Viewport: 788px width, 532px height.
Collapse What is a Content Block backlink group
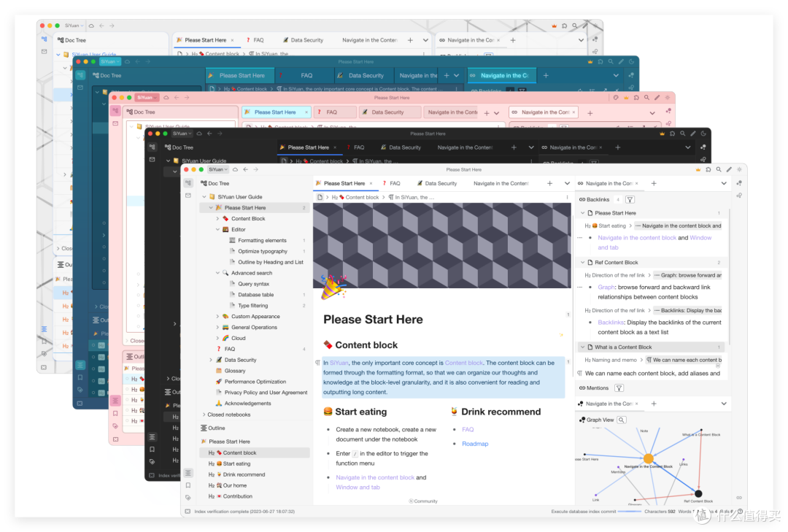point(583,347)
